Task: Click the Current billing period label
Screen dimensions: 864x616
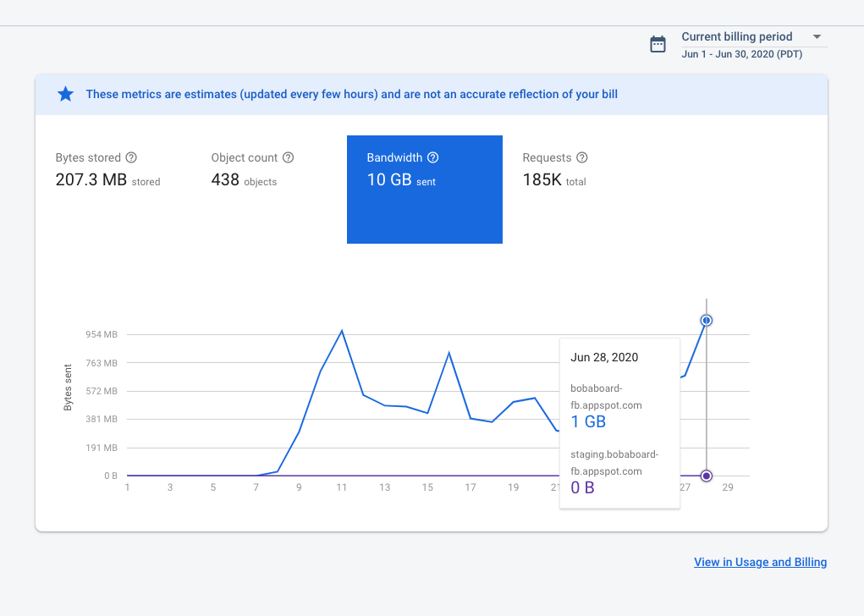Action: 736,37
